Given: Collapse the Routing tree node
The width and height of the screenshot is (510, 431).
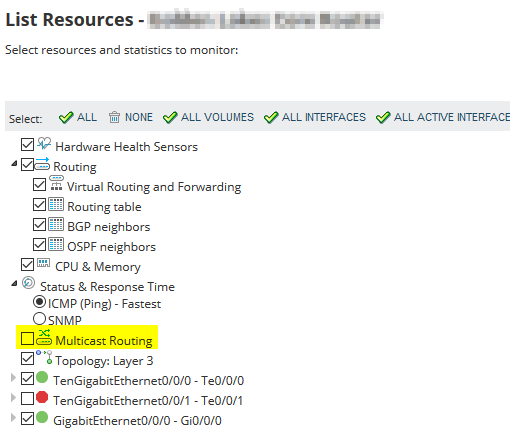Looking at the screenshot, I should click(14, 164).
